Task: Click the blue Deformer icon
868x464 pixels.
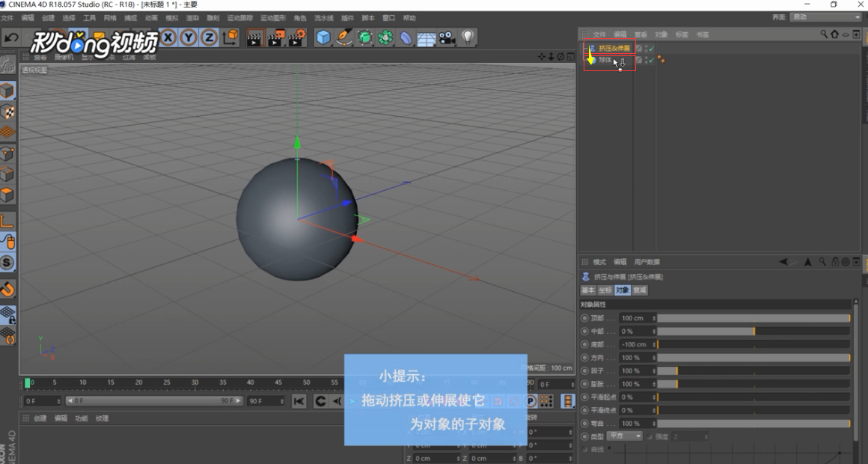Action: tap(406, 37)
